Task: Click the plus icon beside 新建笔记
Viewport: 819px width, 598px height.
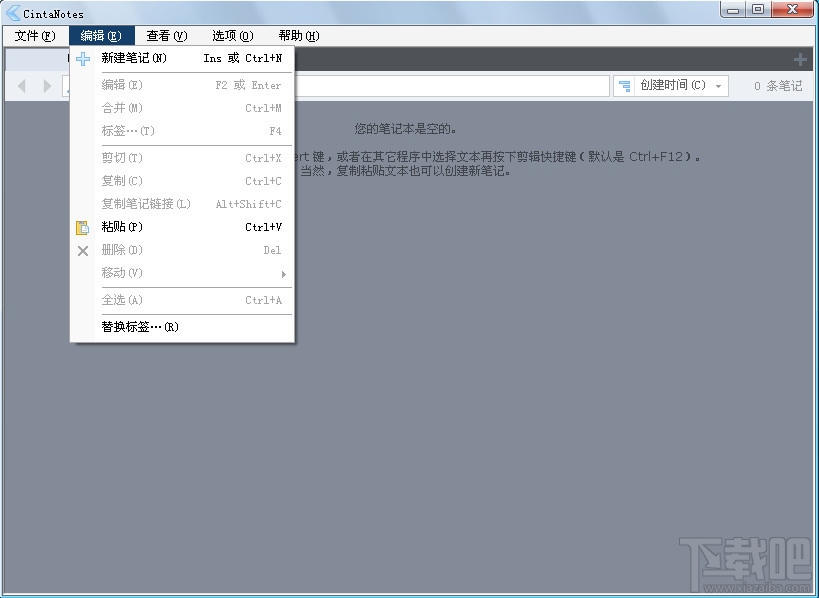Action: 83,58
